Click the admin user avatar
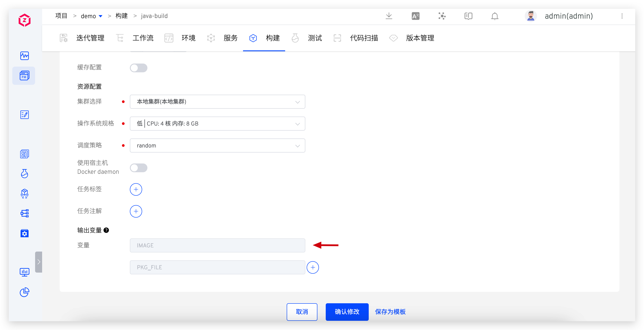 click(x=531, y=16)
